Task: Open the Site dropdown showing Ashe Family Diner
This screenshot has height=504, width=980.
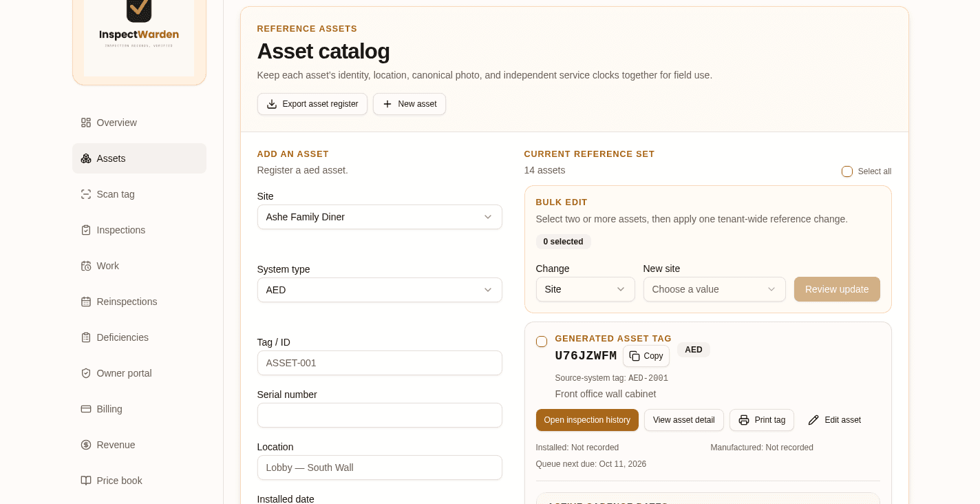Action: (380, 217)
